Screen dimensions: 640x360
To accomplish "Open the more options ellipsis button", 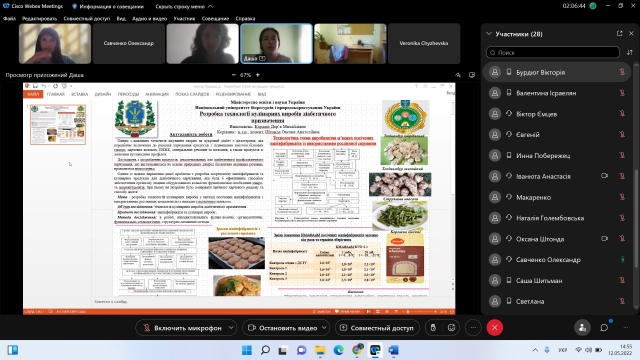I will pos(473,328).
